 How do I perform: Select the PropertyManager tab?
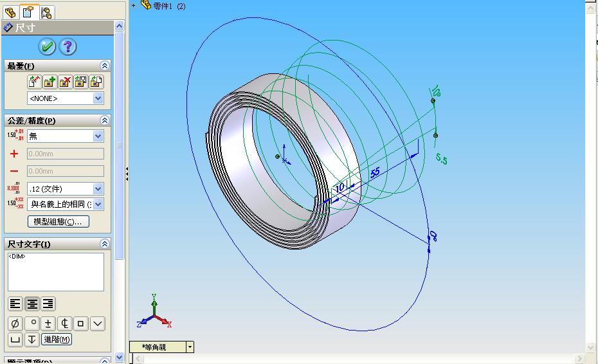(28, 12)
